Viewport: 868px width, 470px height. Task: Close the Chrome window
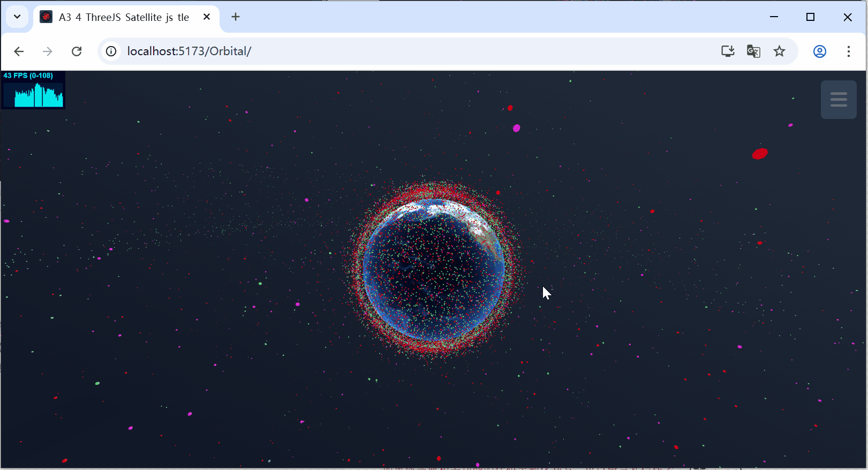848,17
